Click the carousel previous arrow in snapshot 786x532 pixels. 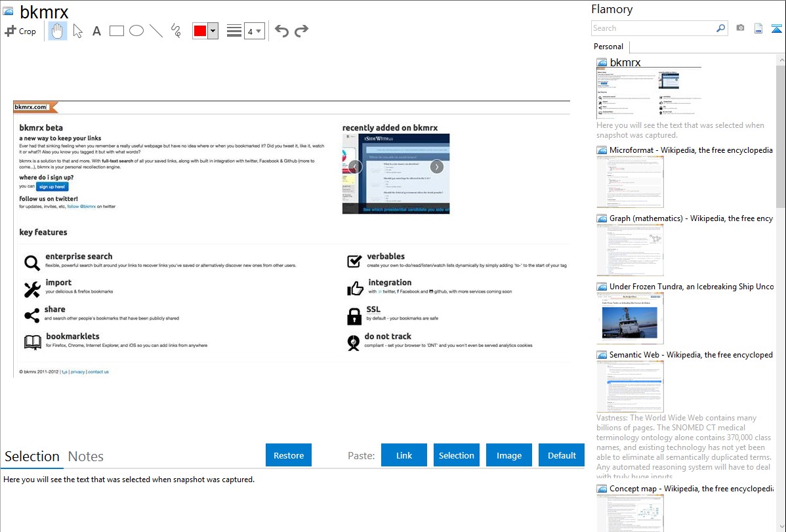355,167
